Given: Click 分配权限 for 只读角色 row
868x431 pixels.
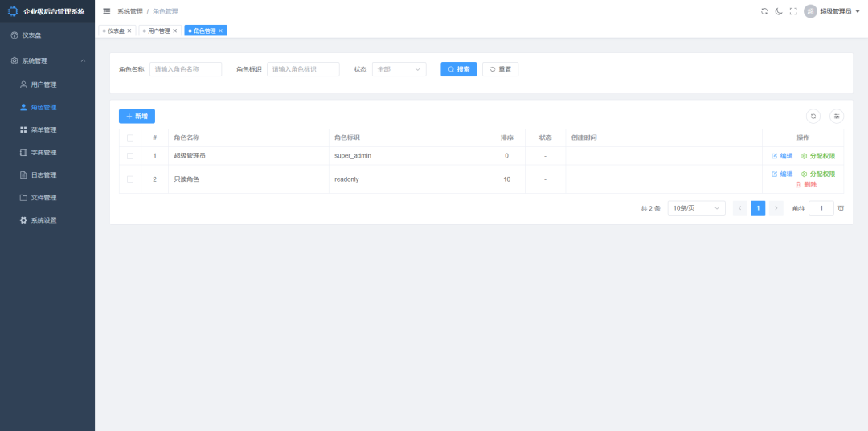Looking at the screenshot, I should click(x=818, y=174).
